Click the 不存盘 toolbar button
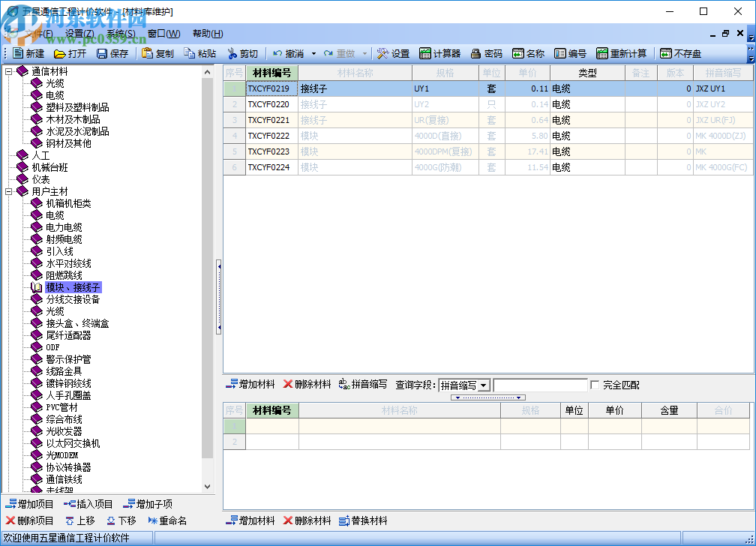The height and width of the screenshot is (546, 756). [x=681, y=53]
